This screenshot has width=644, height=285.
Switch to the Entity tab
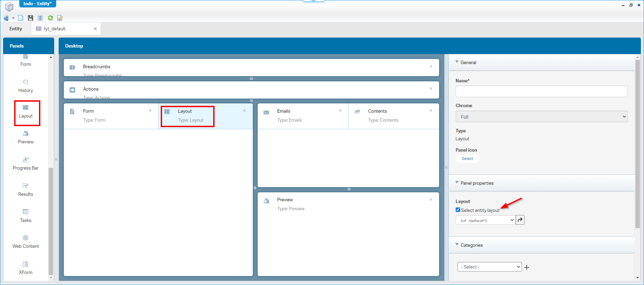coord(16,29)
